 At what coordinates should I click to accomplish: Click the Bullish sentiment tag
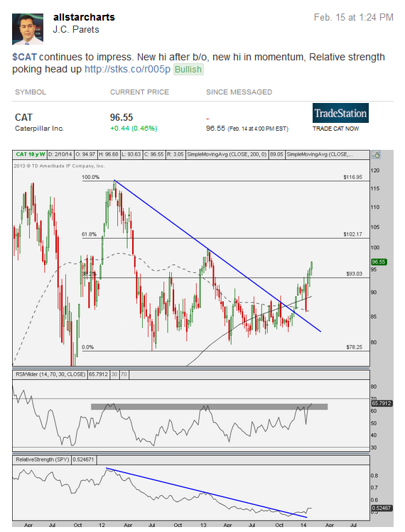[188, 69]
